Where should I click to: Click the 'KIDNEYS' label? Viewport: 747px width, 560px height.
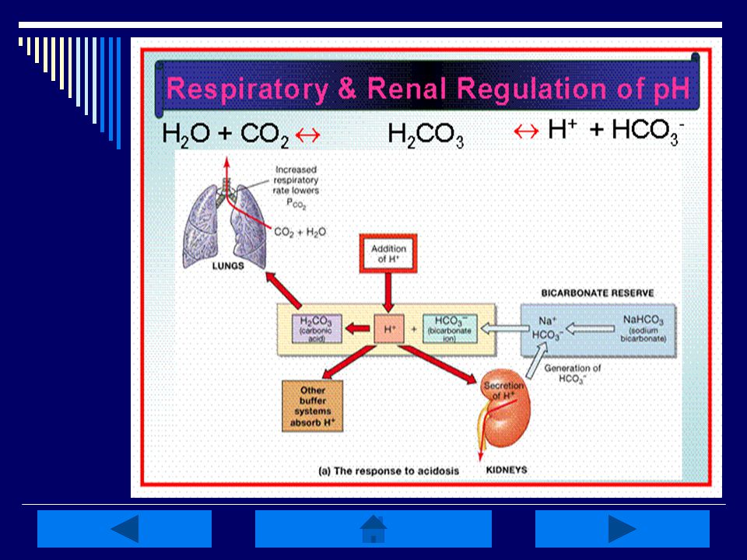(x=507, y=470)
